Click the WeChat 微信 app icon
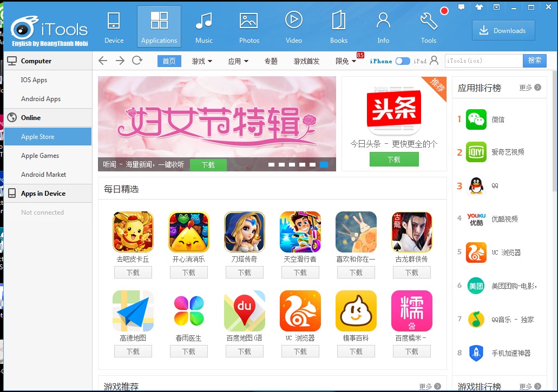Viewport: 558px width, 392px height. pos(476,119)
